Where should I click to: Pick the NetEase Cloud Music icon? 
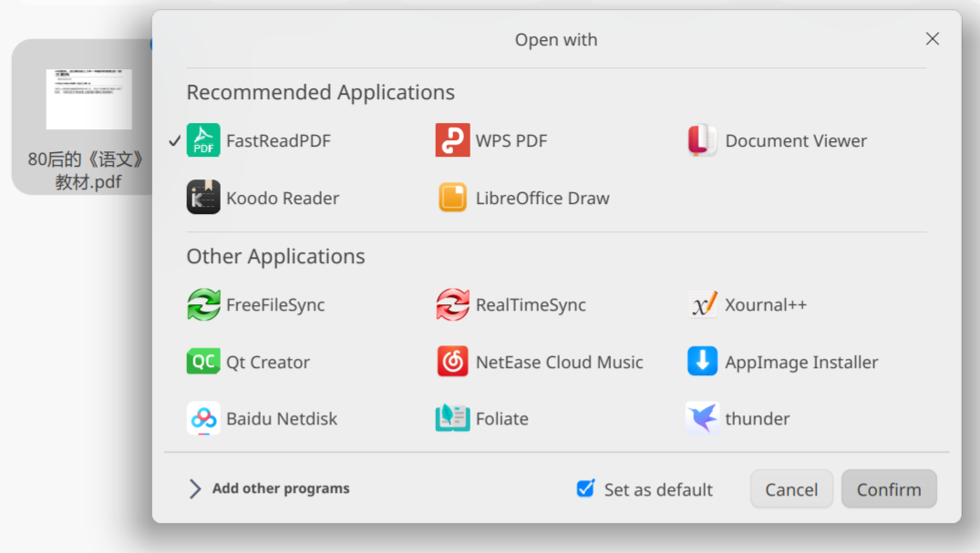click(452, 361)
